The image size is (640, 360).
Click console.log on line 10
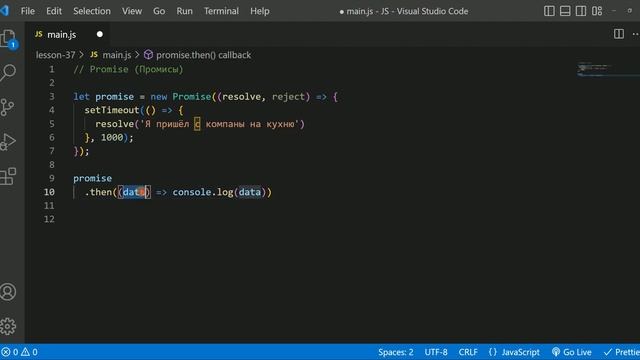click(x=202, y=192)
